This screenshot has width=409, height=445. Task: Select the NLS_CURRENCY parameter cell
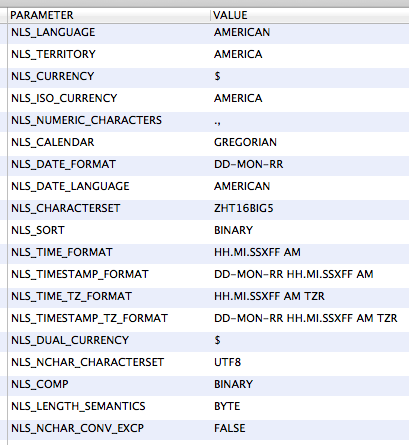pyautogui.click(x=109, y=76)
